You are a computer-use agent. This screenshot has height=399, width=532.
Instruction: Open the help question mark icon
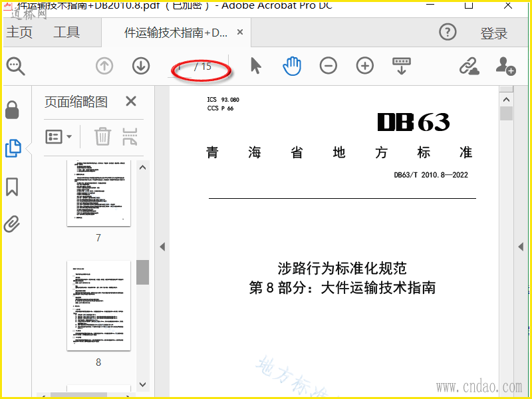[x=448, y=32]
